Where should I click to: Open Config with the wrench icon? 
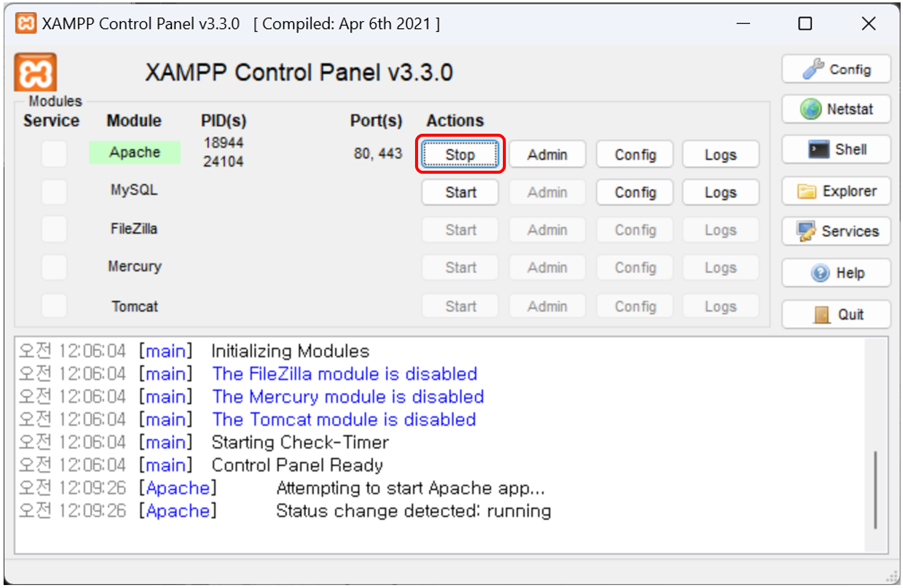tap(836, 69)
